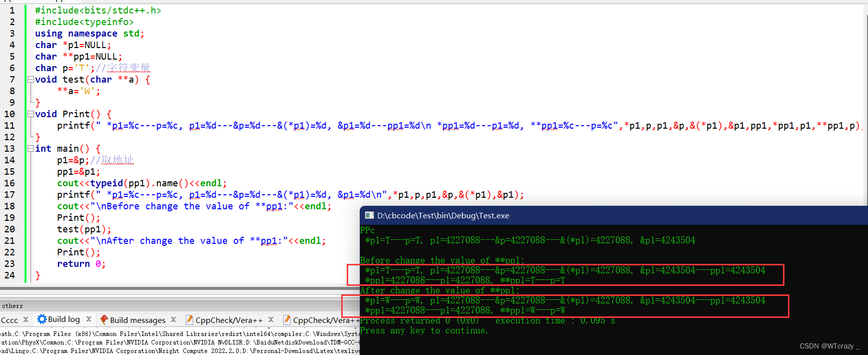Click the 'Before change the value' cout line in code

(x=194, y=206)
